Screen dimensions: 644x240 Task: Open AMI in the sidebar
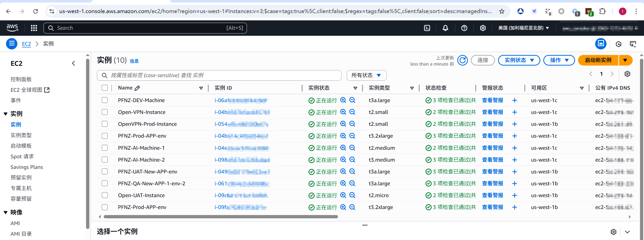click(x=15, y=223)
